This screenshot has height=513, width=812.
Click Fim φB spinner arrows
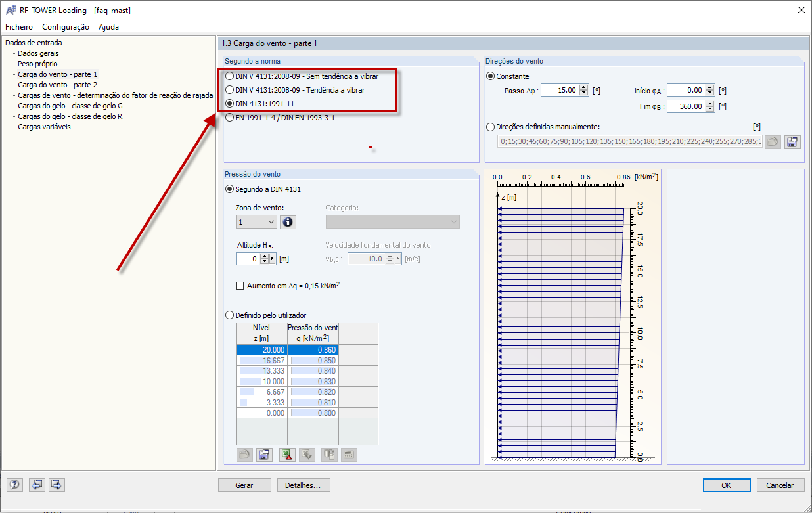point(710,106)
